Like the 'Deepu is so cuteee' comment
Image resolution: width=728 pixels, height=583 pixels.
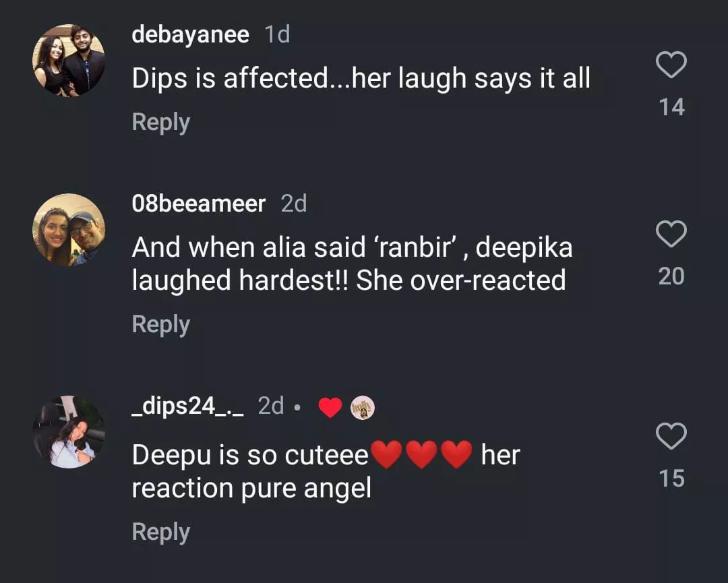671,437
